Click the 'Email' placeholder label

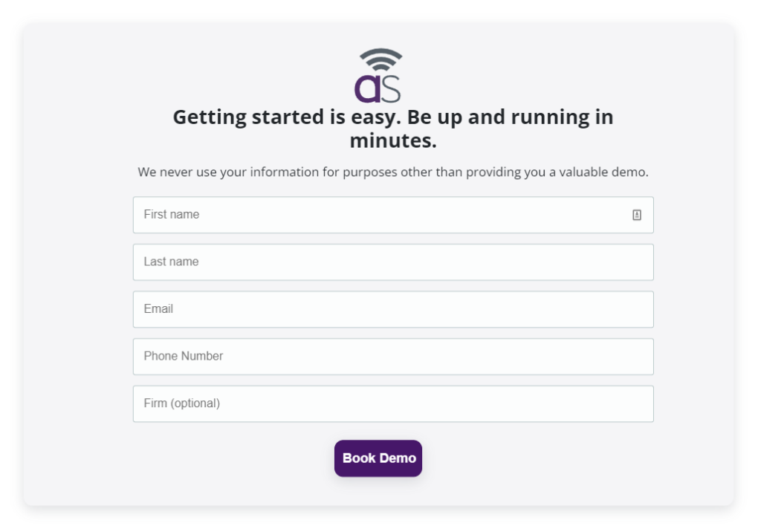(158, 309)
